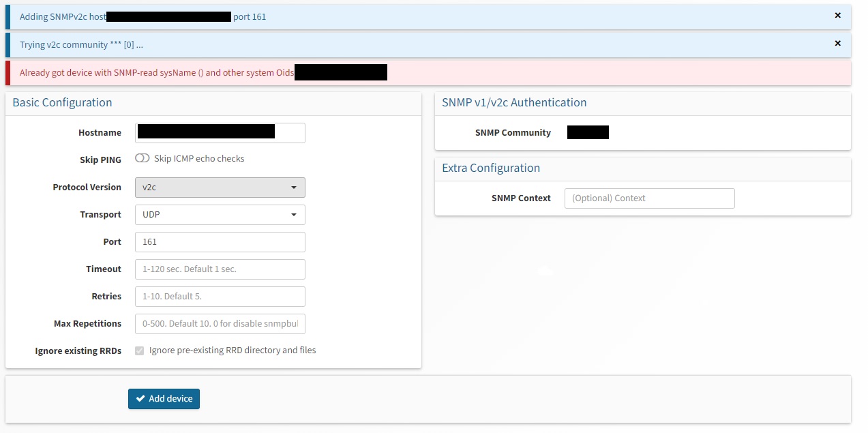Toggle the Ignore existing RRDs checkbox

[x=140, y=350]
